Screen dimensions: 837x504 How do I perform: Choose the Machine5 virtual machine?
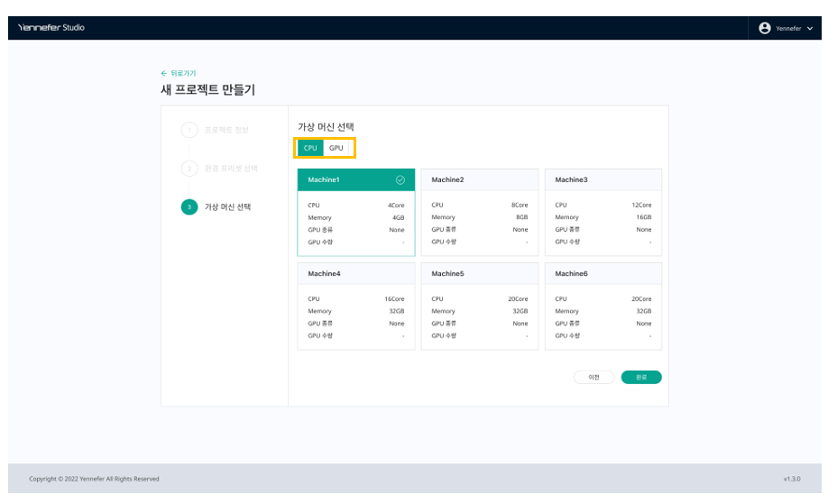[479, 307]
